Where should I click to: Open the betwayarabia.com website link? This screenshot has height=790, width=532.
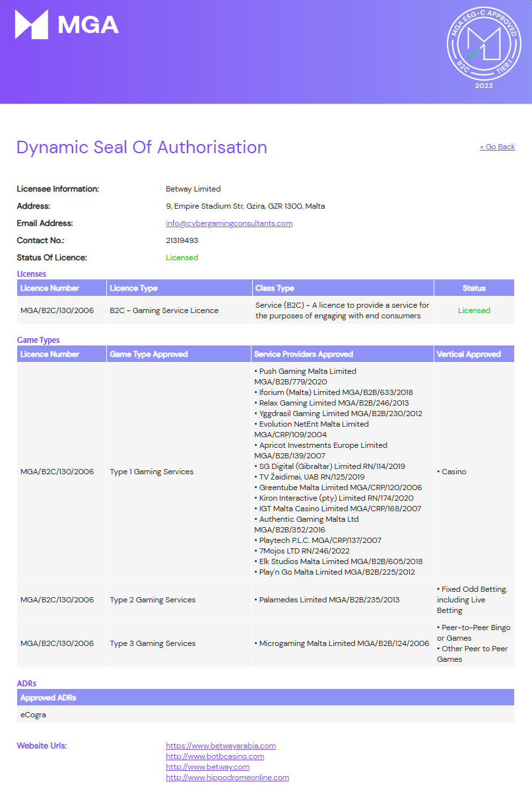click(x=220, y=746)
